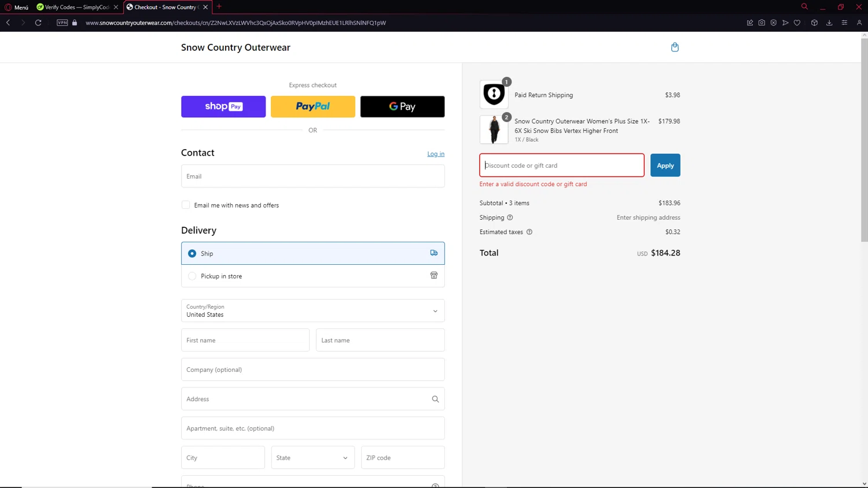Screen dimensions: 868x488
Task: Open the downloads panel
Action: click(829, 23)
